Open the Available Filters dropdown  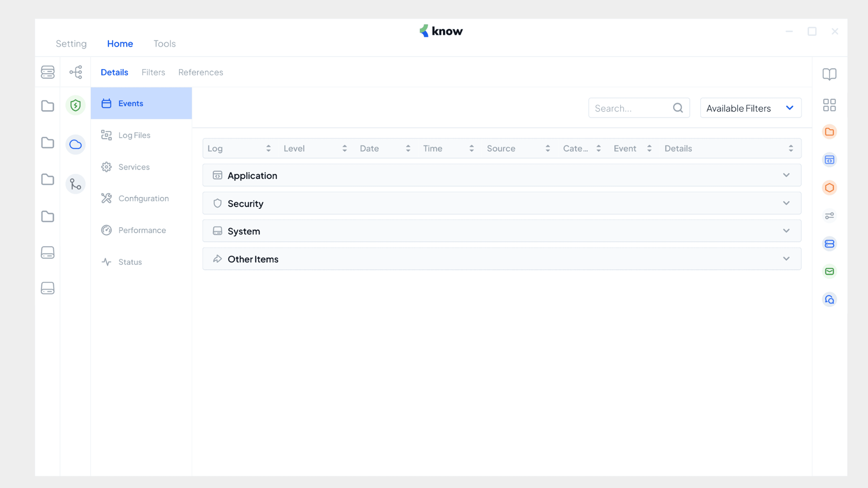click(751, 108)
